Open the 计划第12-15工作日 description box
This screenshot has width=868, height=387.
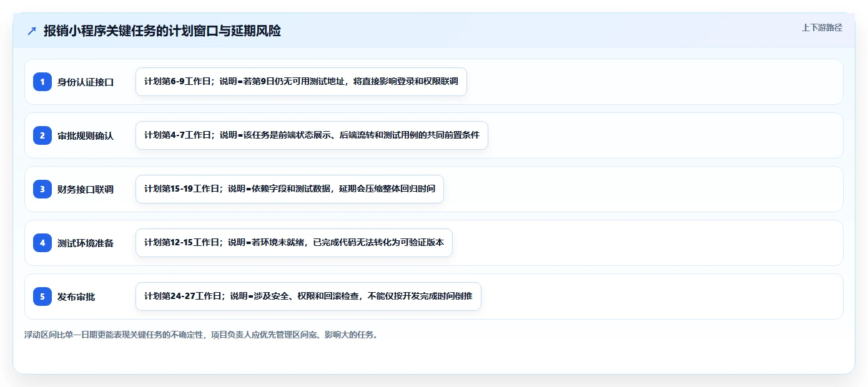pyautogui.click(x=293, y=243)
